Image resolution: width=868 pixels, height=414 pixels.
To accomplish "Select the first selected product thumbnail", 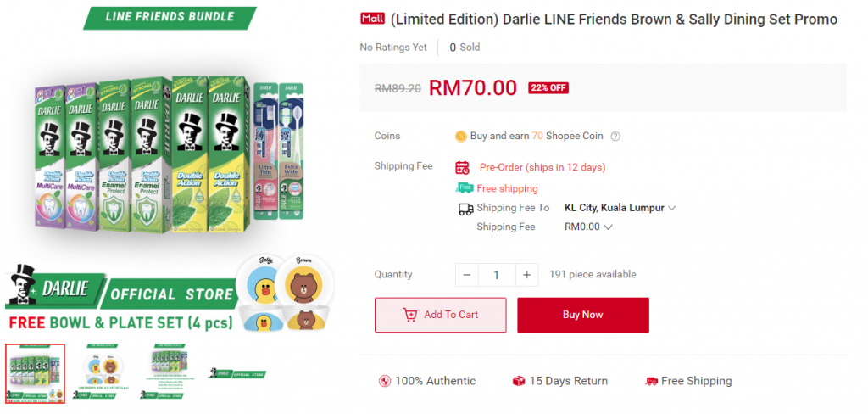I will tap(35, 373).
